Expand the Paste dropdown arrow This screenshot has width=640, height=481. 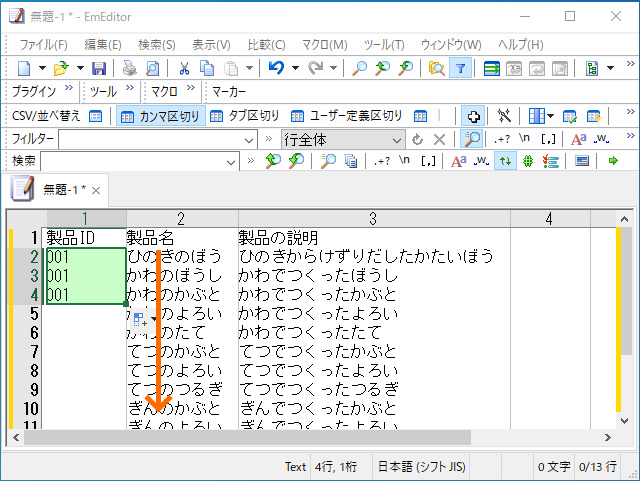pos(249,68)
